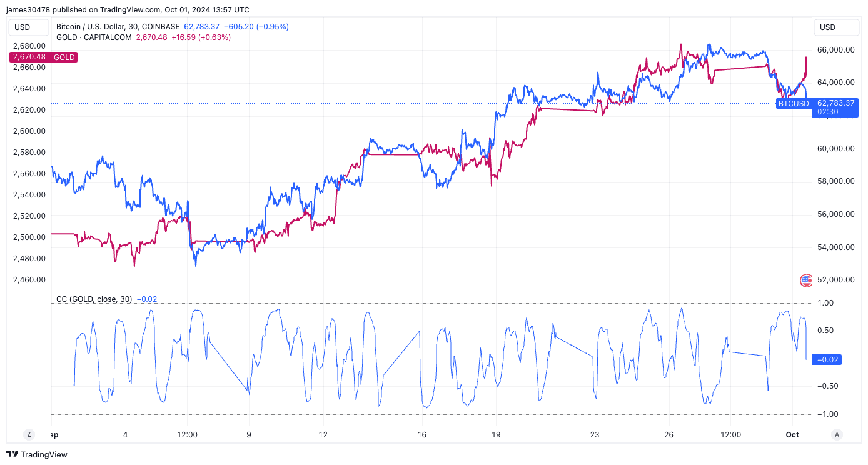Click the 02:30 countdown timer label
This screenshot has width=868, height=465.
(x=827, y=112)
